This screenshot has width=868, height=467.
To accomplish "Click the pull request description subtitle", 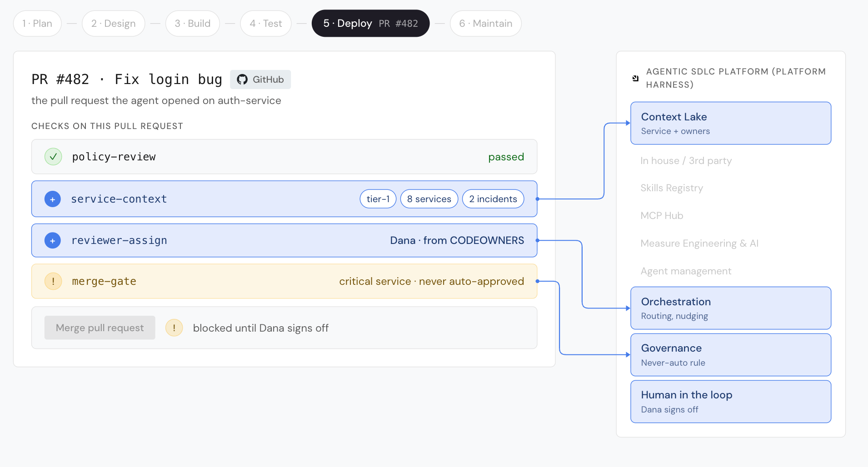I will pyautogui.click(x=156, y=100).
